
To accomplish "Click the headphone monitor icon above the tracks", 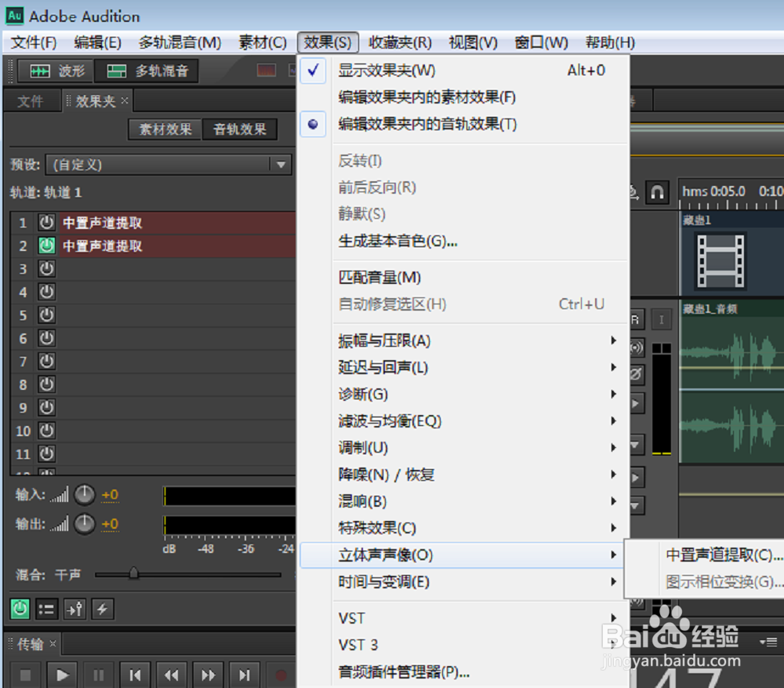I will tap(657, 192).
